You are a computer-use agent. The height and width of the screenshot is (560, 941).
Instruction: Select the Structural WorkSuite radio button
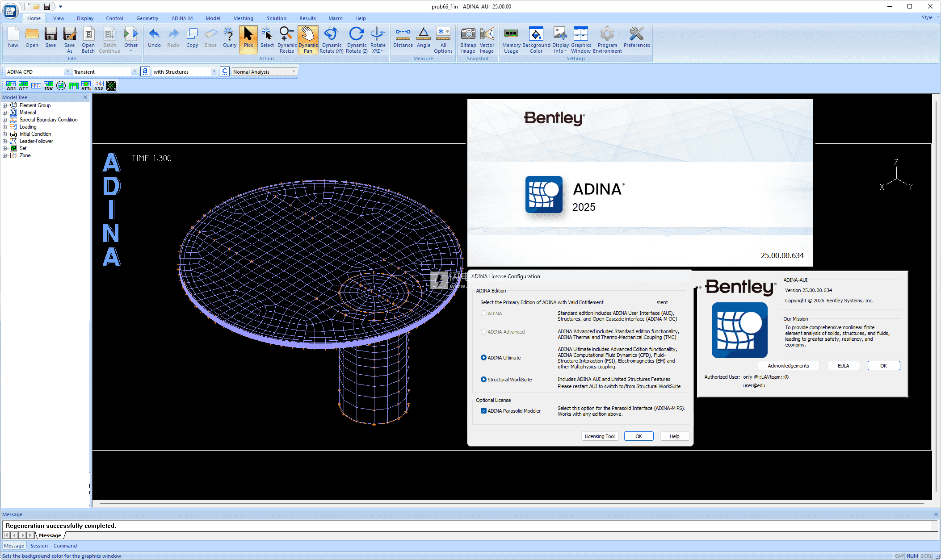pyautogui.click(x=483, y=380)
